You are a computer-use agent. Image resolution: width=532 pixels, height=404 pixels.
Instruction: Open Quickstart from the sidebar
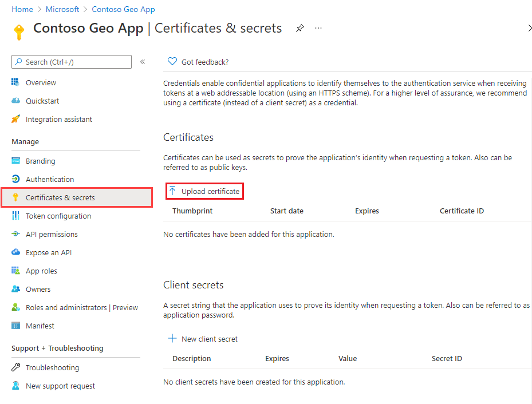coord(42,101)
